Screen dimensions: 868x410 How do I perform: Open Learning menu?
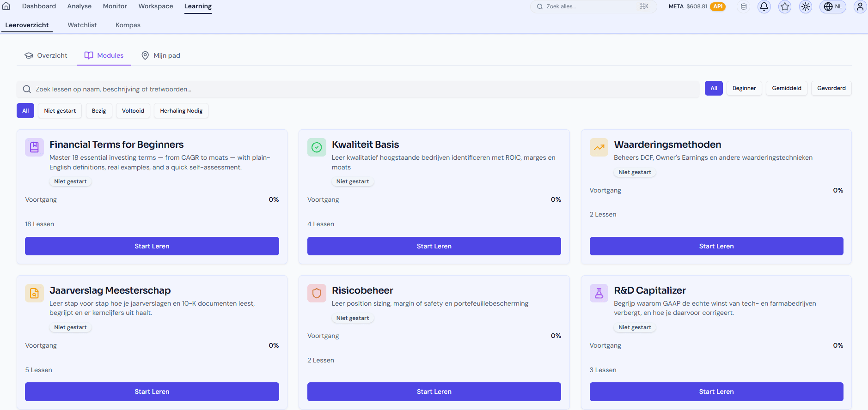(x=198, y=6)
